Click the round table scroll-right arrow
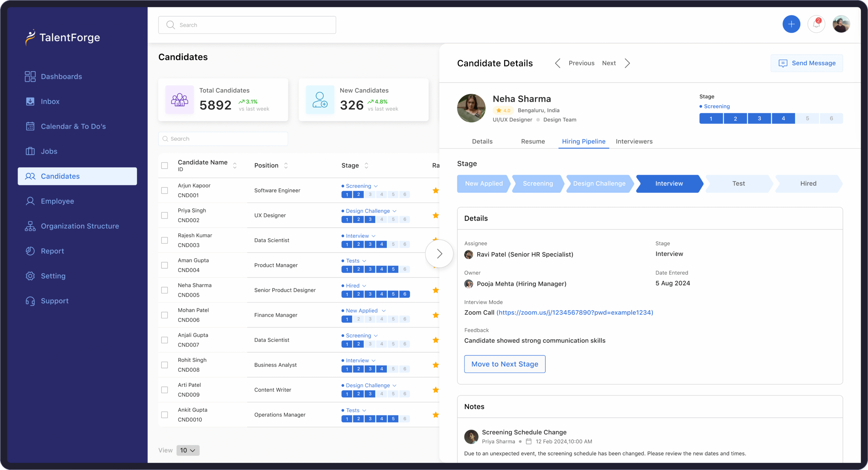Screen dimensions: 868x470 click(x=439, y=253)
